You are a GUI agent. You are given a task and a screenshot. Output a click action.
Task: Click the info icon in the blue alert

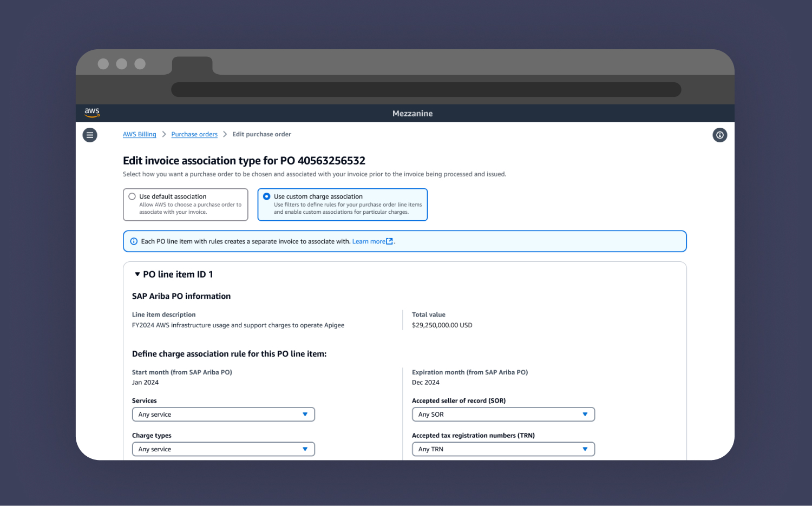pos(134,241)
